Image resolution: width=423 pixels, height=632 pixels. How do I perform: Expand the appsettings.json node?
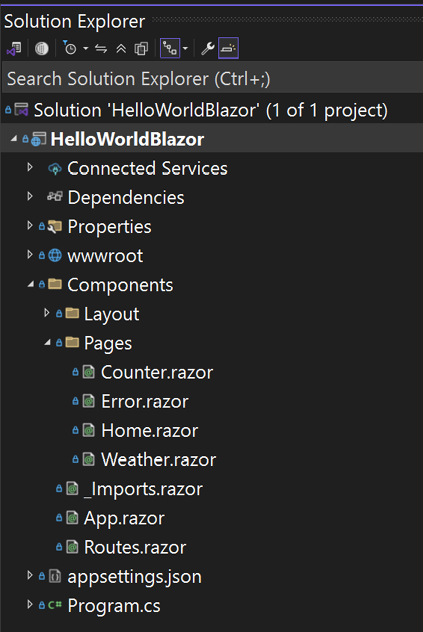(30, 575)
